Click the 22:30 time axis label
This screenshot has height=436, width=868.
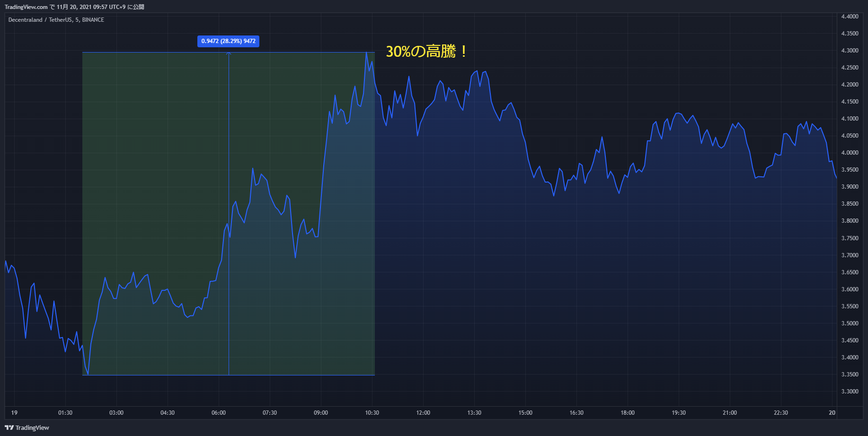tap(781, 413)
